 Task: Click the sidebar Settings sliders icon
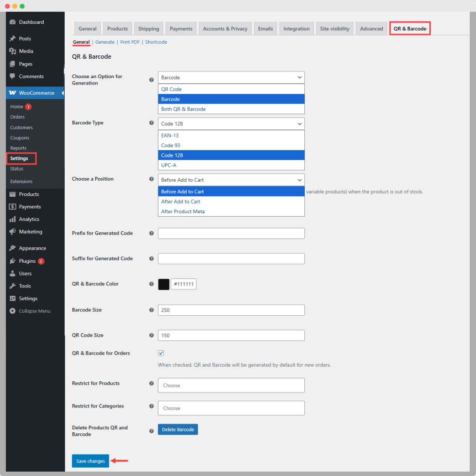click(x=13, y=298)
